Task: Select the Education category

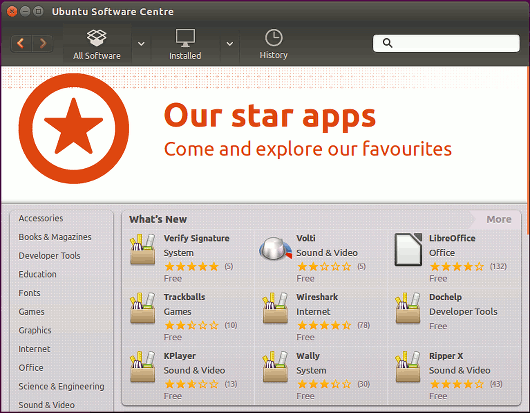Action: click(x=38, y=274)
